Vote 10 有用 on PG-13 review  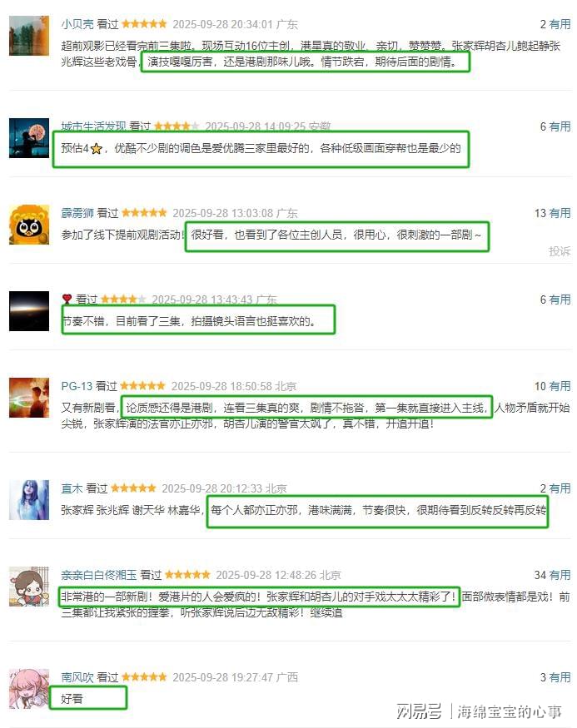pyautogui.click(x=552, y=386)
